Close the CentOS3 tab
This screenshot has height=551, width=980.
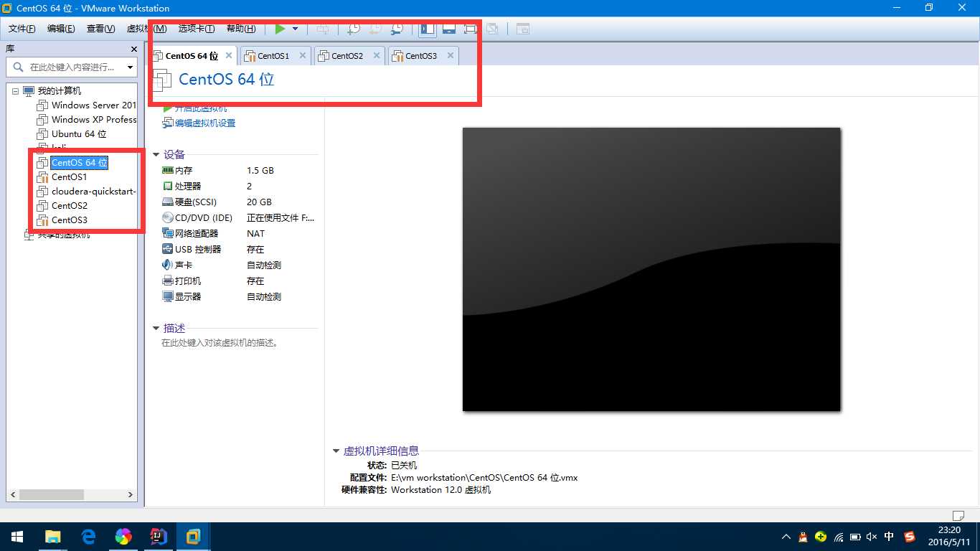[451, 55]
